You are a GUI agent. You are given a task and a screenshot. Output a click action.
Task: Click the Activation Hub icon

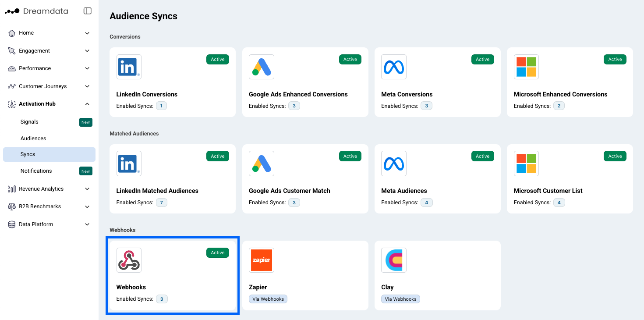pyautogui.click(x=12, y=104)
